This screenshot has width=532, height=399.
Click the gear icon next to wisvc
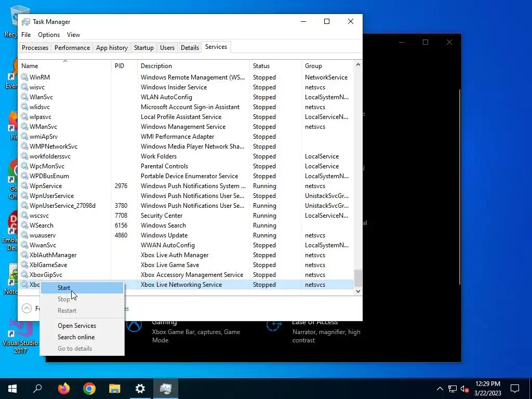pos(24,87)
